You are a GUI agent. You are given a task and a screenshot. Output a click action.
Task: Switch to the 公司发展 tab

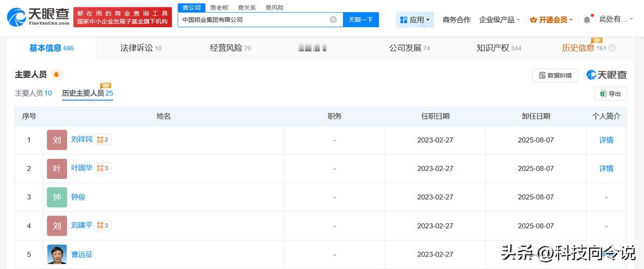410,48
